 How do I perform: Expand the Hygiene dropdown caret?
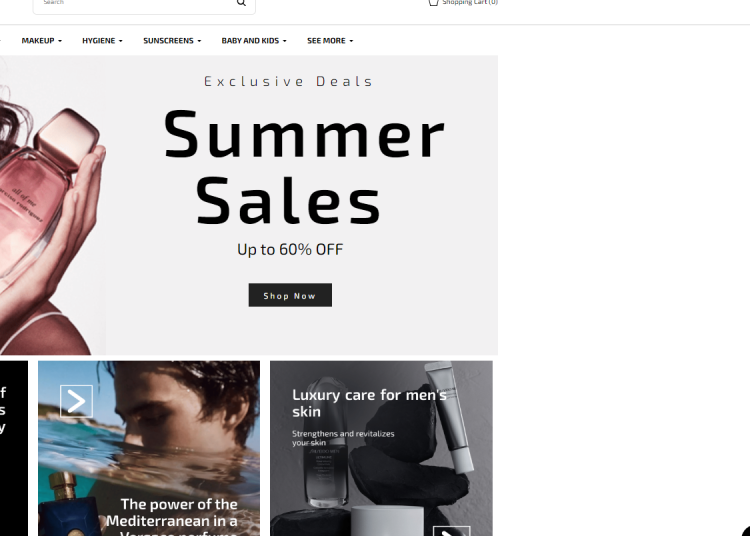tap(121, 41)
